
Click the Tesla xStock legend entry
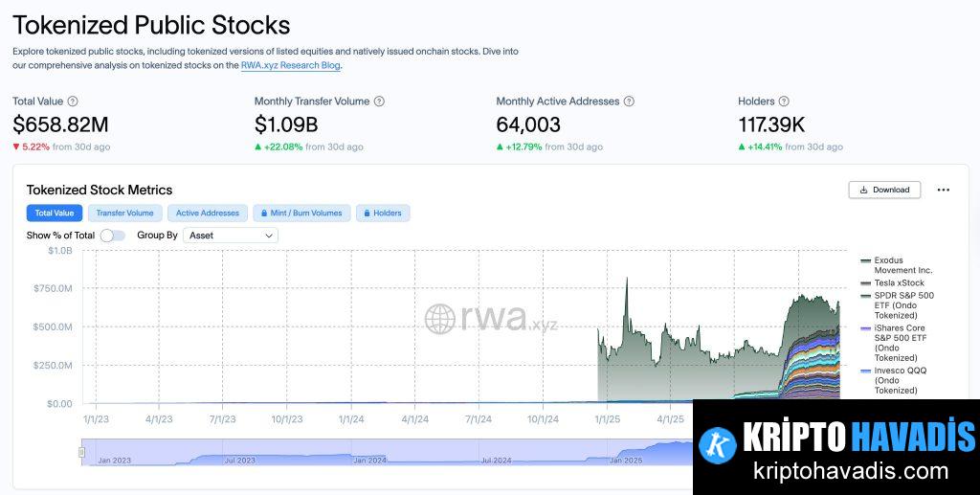892,283
